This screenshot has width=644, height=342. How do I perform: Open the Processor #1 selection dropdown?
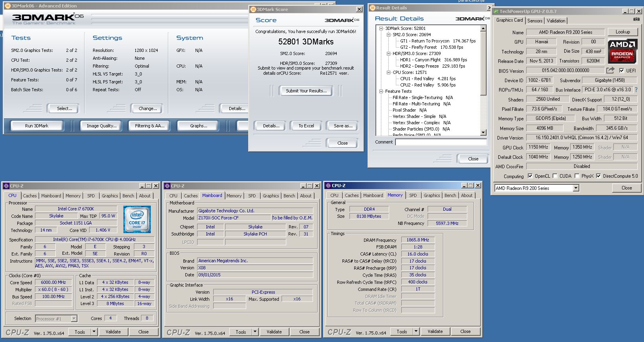[x=74, y=319]
